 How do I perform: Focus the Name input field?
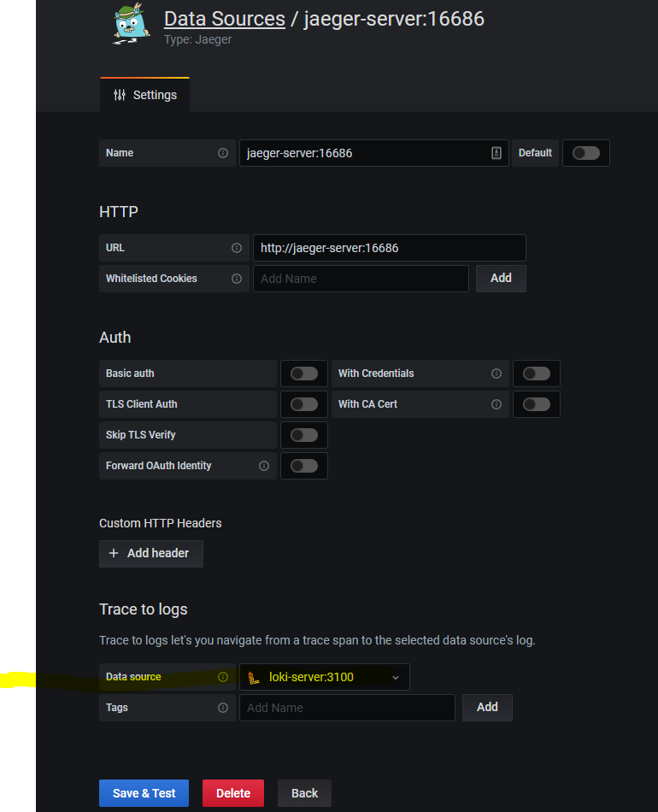(x=373, y=153)
